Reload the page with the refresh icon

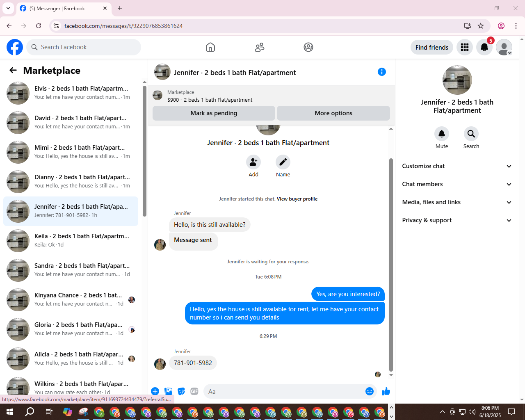coord(39,26)
